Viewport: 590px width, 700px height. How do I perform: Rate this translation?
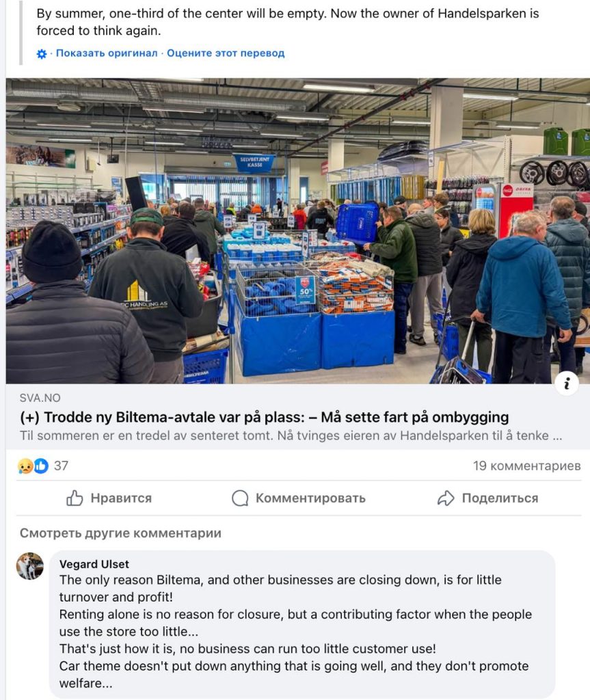pyautogui.click(x=226, y=53)
